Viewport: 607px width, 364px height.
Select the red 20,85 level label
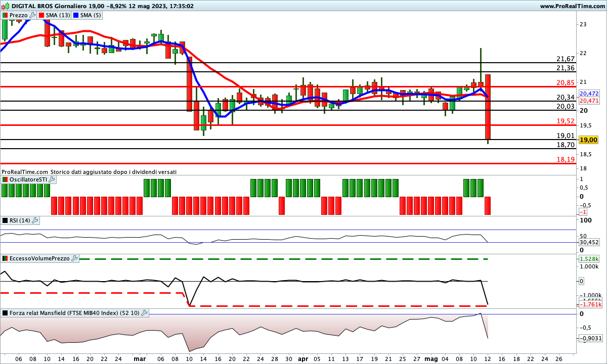tap(565, 82)
